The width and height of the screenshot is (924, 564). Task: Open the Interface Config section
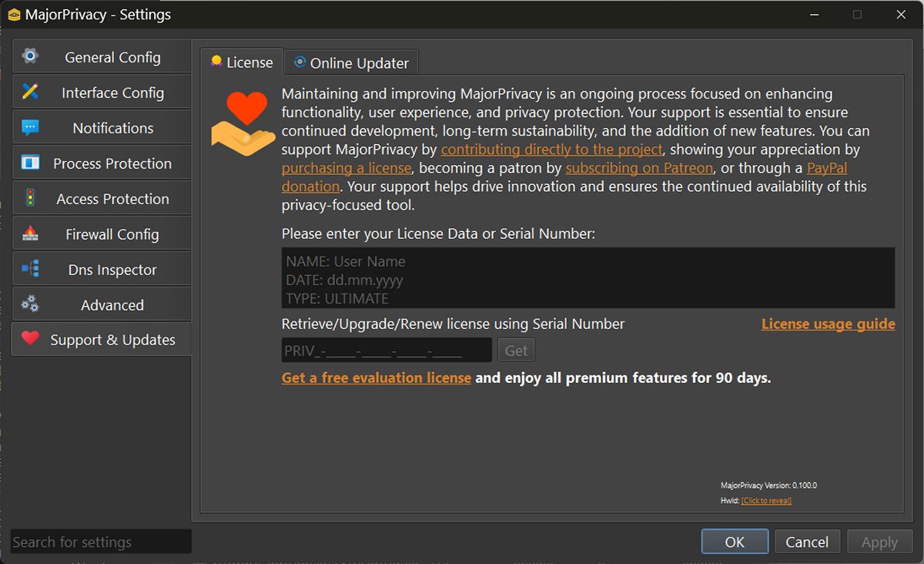click(102, 92)
